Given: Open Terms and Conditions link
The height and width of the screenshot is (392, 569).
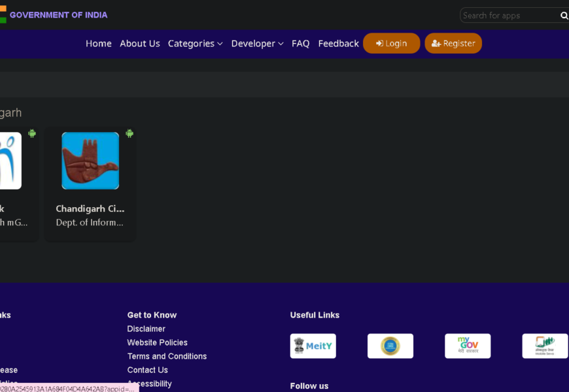Looking at the screenshot, I should 167,356.
